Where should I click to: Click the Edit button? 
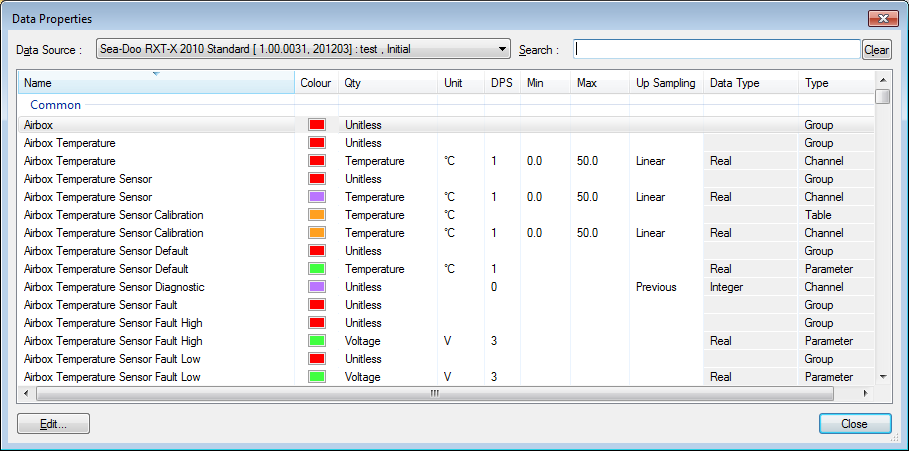[54, 423]
